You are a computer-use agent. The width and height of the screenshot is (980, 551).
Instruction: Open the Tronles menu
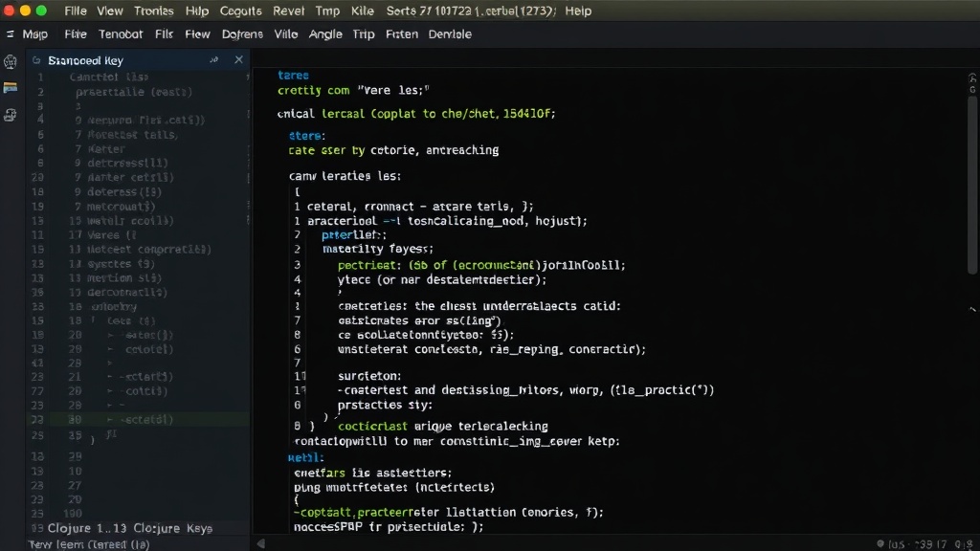(154, 11)
